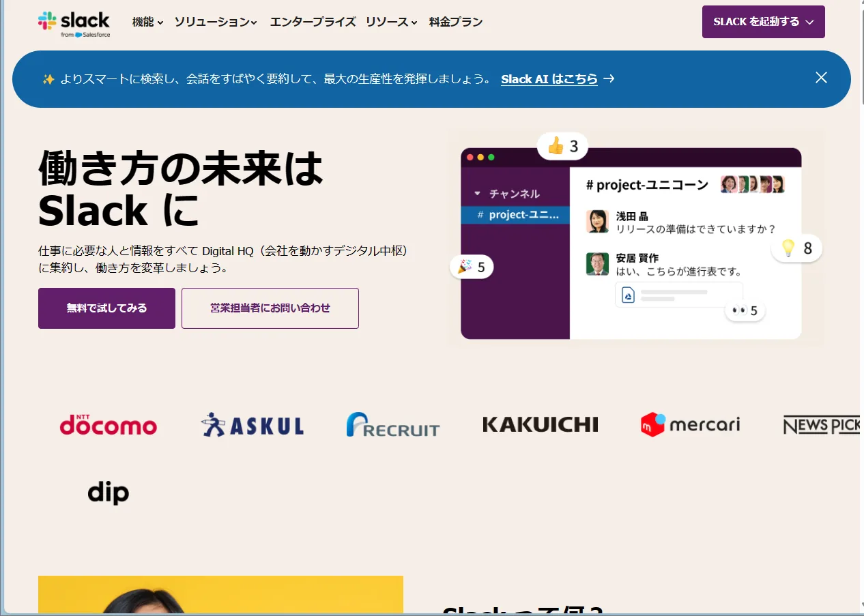Follow the Slack AI はこちら link
This screenshot has height=616, width=864.
pyautogui.click(x=549, y=79)
